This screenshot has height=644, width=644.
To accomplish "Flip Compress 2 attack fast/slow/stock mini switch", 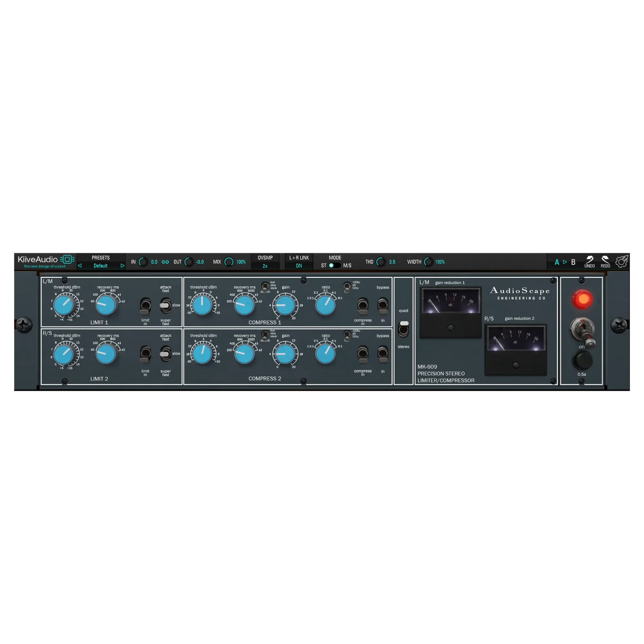I will tap(265, 335).
